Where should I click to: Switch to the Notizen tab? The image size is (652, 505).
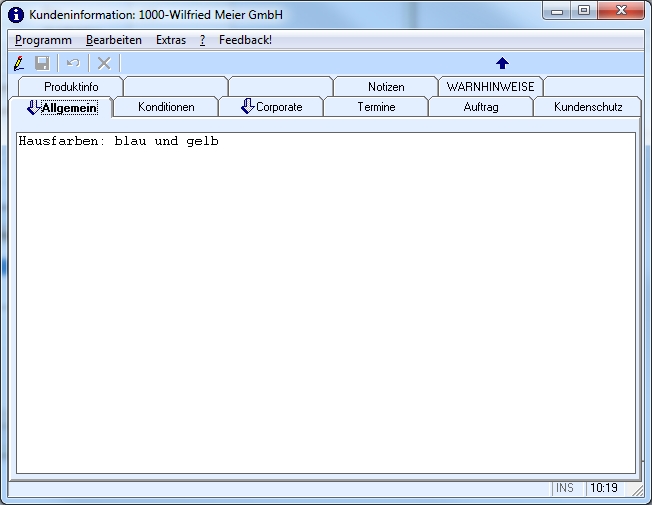(386, 87)
